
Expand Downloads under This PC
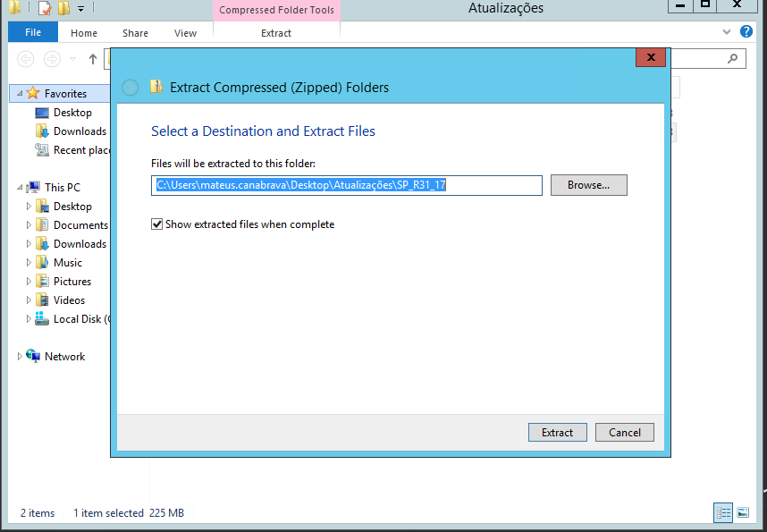click(x=29, y=243)
